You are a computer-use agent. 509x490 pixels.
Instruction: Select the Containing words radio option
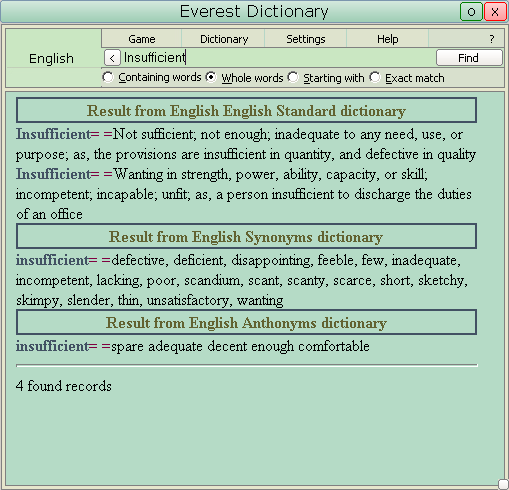pyautogui.click(x=108, y=77)
